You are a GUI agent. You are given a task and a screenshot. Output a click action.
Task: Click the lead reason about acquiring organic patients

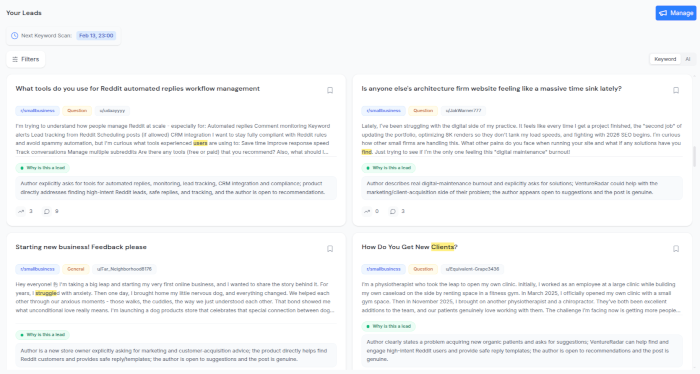coord(522,350)
